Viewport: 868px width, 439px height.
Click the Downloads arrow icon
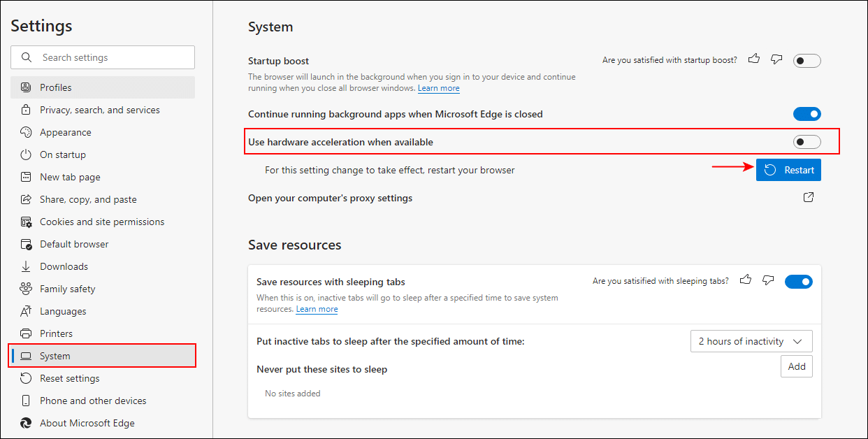point(26,266)
